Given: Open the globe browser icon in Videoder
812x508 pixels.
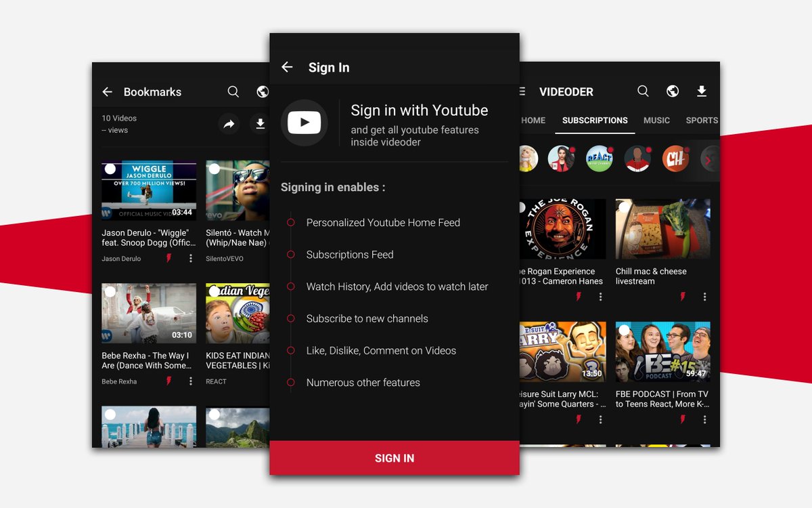Looking at the screenshot, I should pos(673,91).
